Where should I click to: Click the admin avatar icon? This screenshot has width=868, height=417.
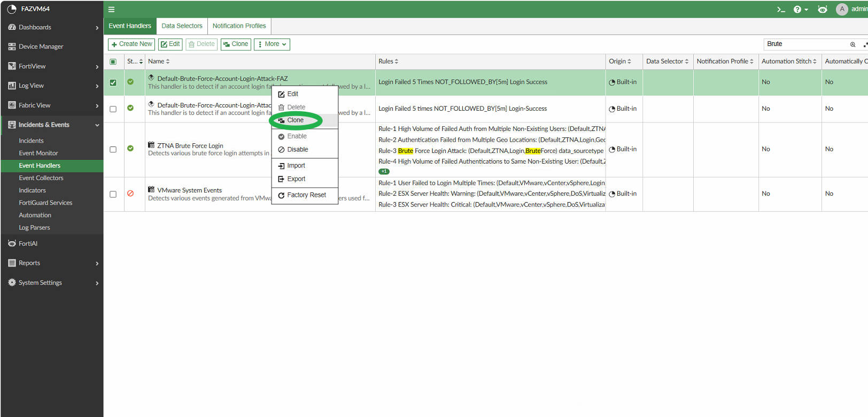point(842,9)
